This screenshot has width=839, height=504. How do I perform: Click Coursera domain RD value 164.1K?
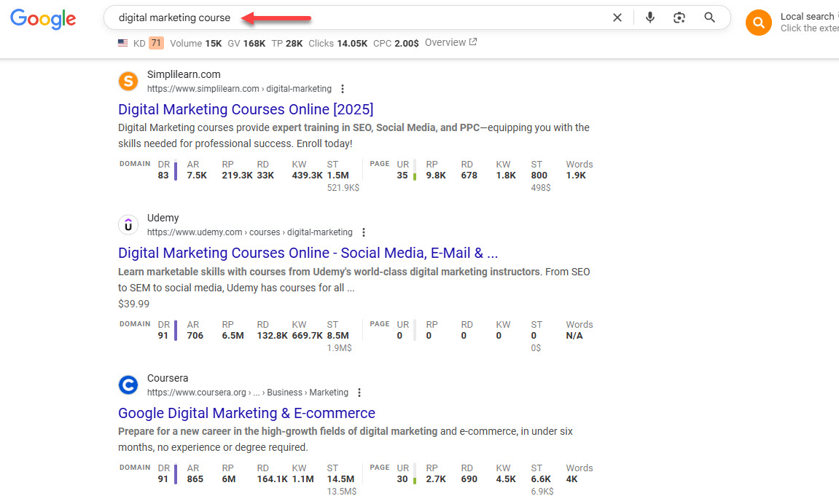[x=273, y=479]
